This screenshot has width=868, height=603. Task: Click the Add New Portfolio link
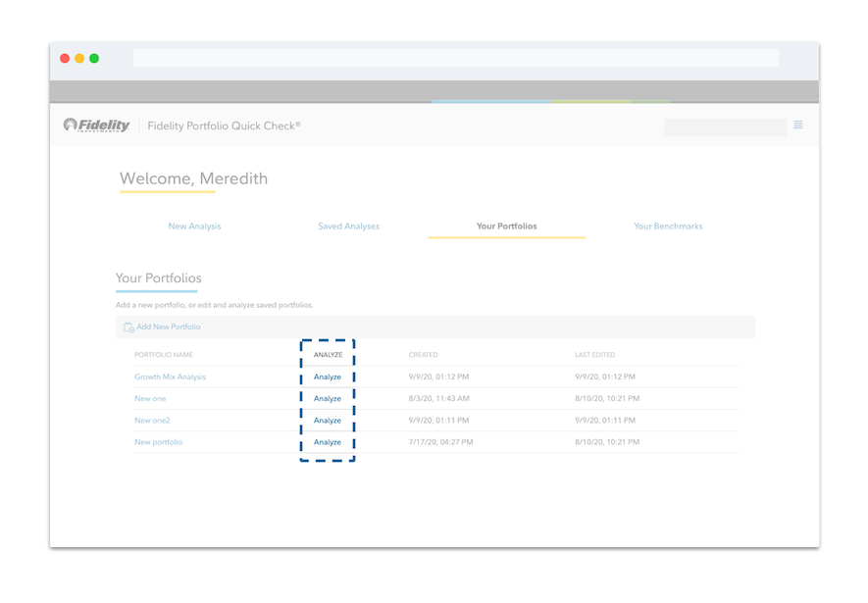click(x=169, y=327)
